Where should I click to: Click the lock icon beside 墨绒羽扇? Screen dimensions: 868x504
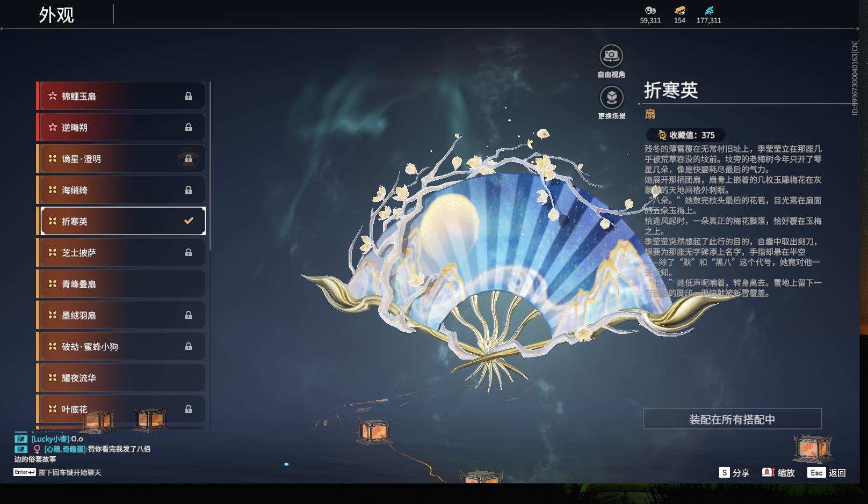(x=188, y=315)
